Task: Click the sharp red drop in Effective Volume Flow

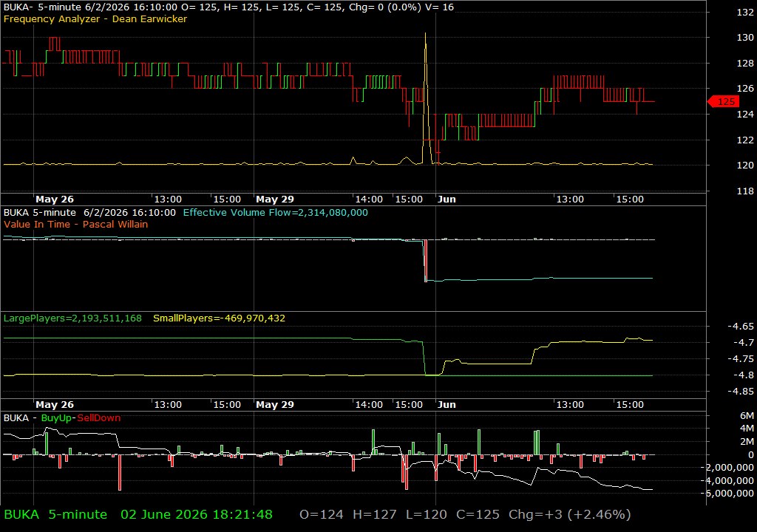Action: click(x=425, y=261)
